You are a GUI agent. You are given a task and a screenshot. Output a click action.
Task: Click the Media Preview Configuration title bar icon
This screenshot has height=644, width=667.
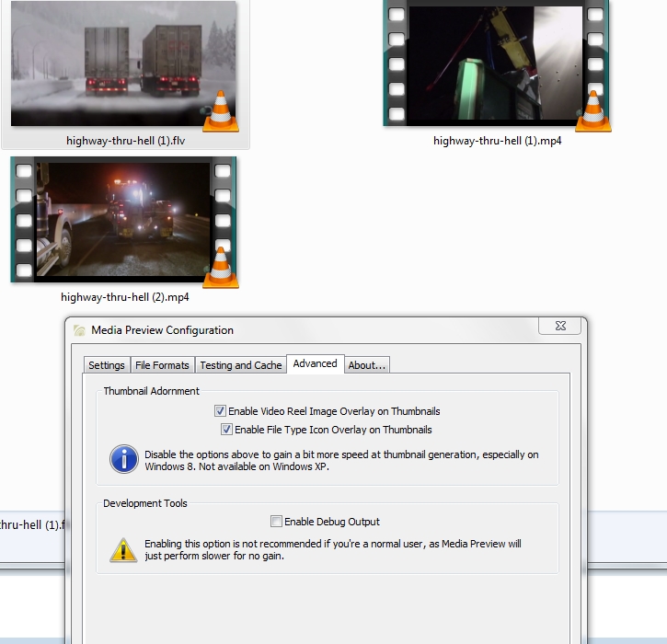80,330
